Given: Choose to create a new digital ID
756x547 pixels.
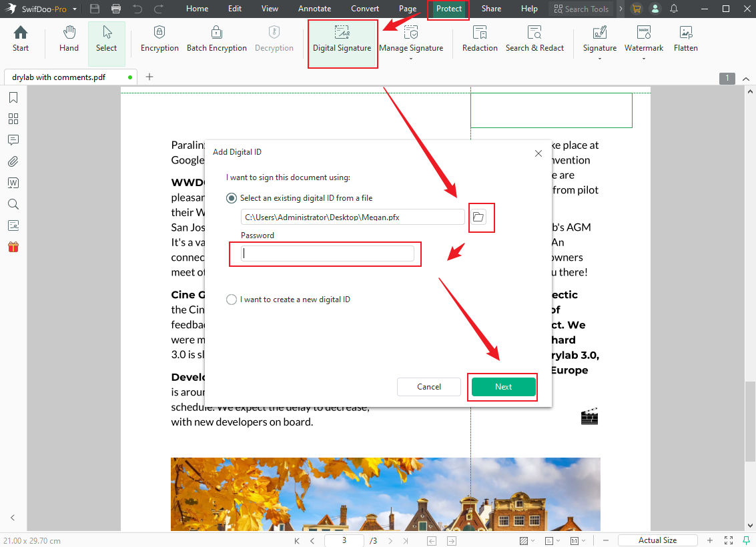Looking at the screenshot, I should [231, 299].
